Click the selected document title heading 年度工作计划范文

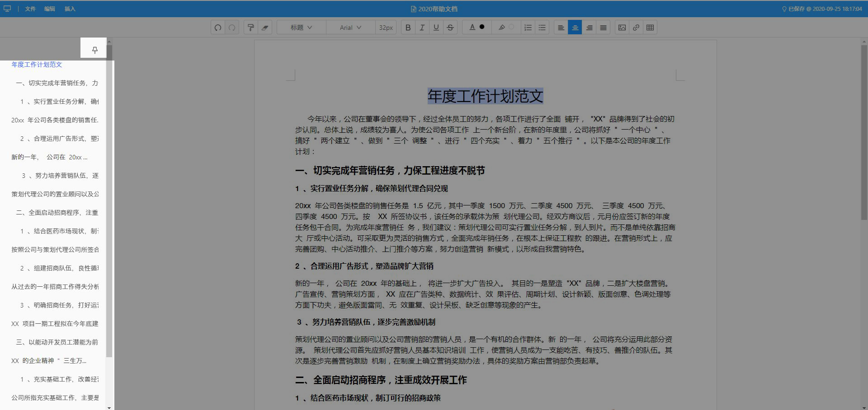[486, 96]
